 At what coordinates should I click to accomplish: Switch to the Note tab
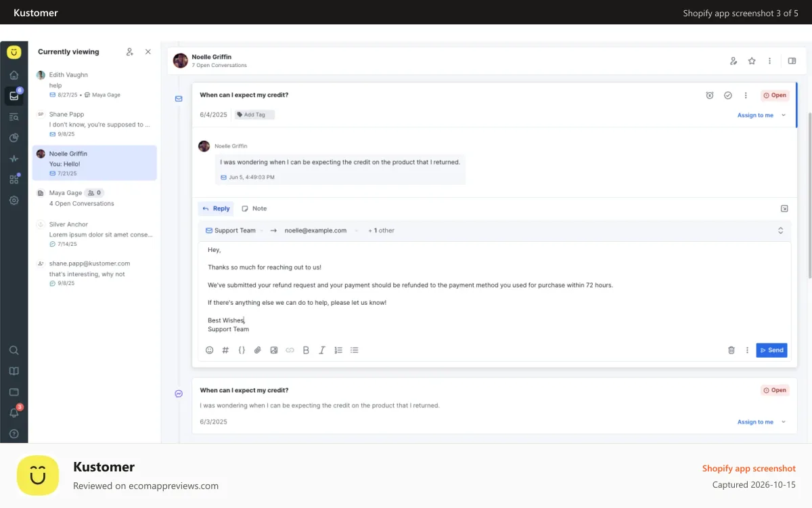(x=254, y=209)
